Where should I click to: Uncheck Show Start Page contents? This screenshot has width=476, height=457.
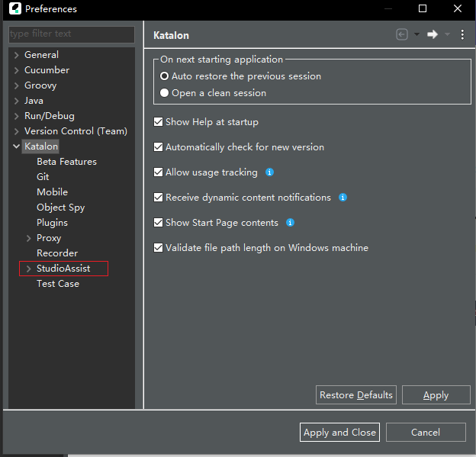point(158,223)
